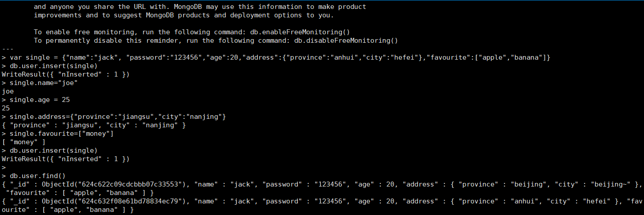Click the empty prompt line before find

click(x=4, y=167)
